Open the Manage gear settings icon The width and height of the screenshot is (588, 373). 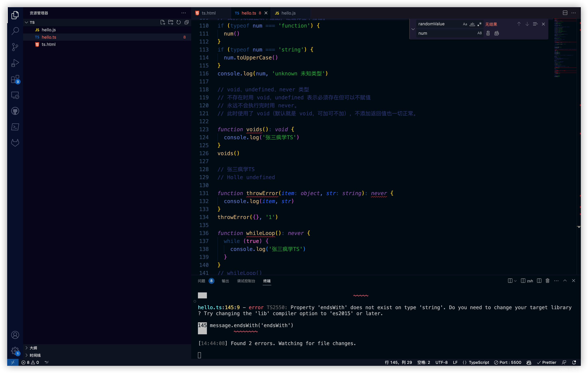click(x=15, y=351)
